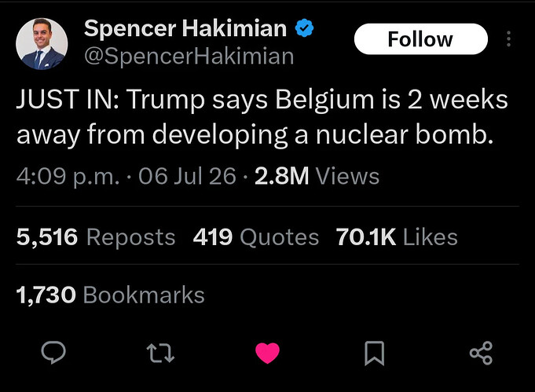This screenshot has height=392, width=535.
Task: Click the 06 Jul 26 date
Action: click(x=187, y=177)
